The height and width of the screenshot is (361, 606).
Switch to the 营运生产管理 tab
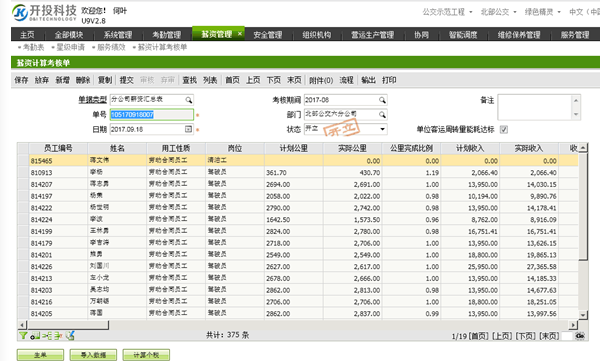coord(372,35)
